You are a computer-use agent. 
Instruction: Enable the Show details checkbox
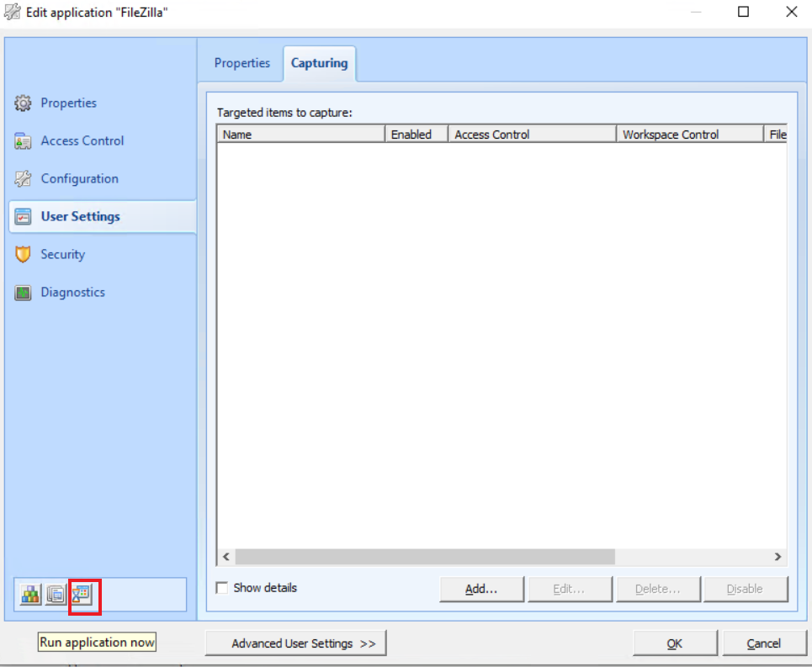click(x=222, y=588)
